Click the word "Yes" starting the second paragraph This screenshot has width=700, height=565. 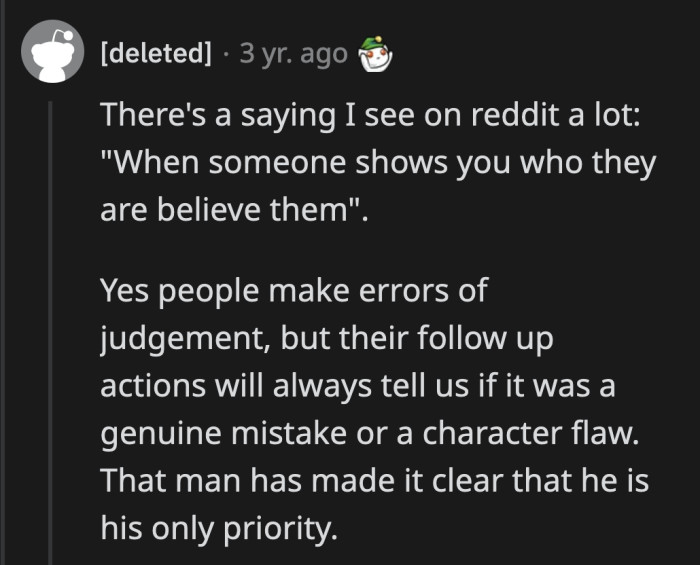coord(124,291)
